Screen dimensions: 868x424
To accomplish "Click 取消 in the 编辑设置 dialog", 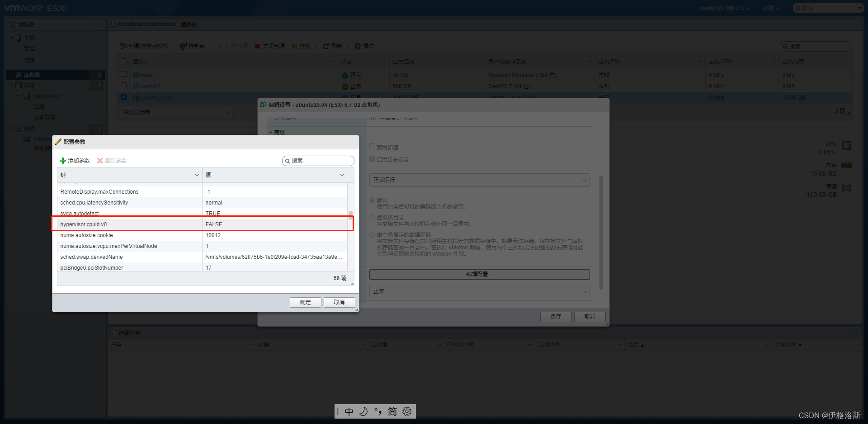I will point(590,317).
